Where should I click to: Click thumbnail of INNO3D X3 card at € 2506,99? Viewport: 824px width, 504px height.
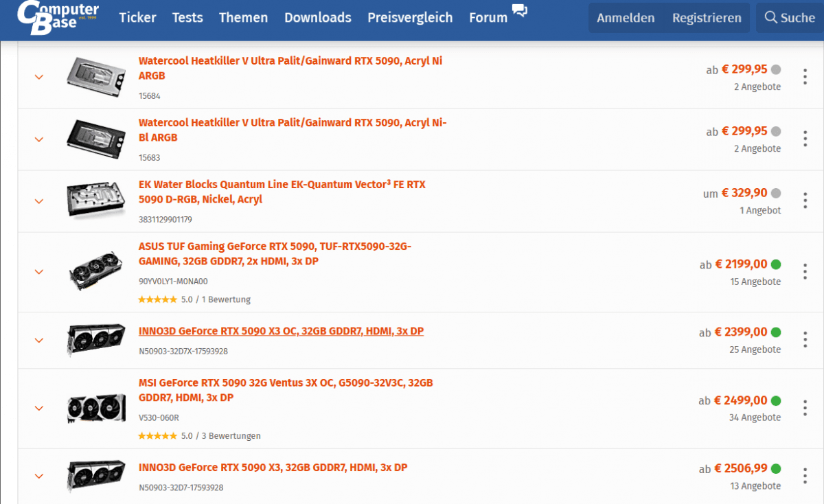pyautogui.click(x=95, y=477)
